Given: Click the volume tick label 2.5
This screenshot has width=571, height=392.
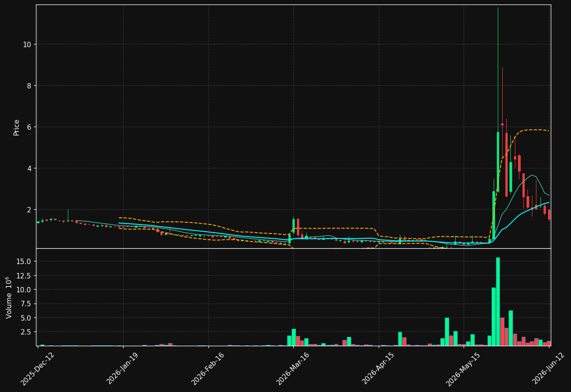Looking at the screenshot, I should pos(27,332).
